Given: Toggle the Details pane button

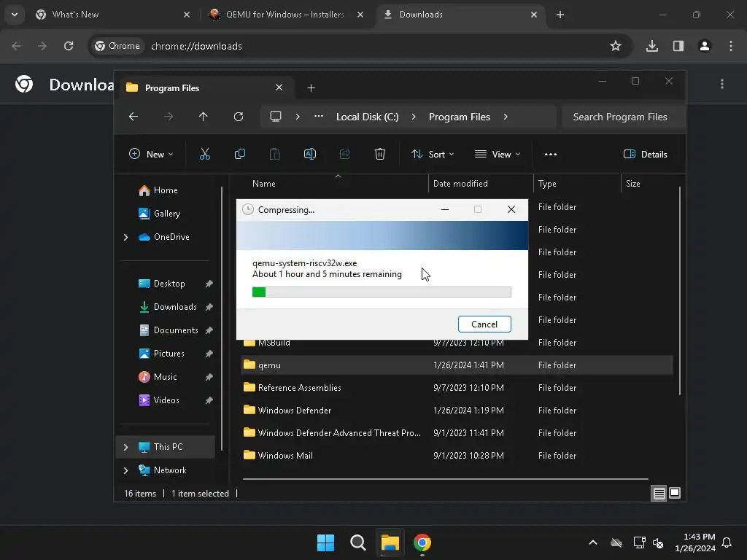Looking at the screenshot, I should click(x=645, y=155).
